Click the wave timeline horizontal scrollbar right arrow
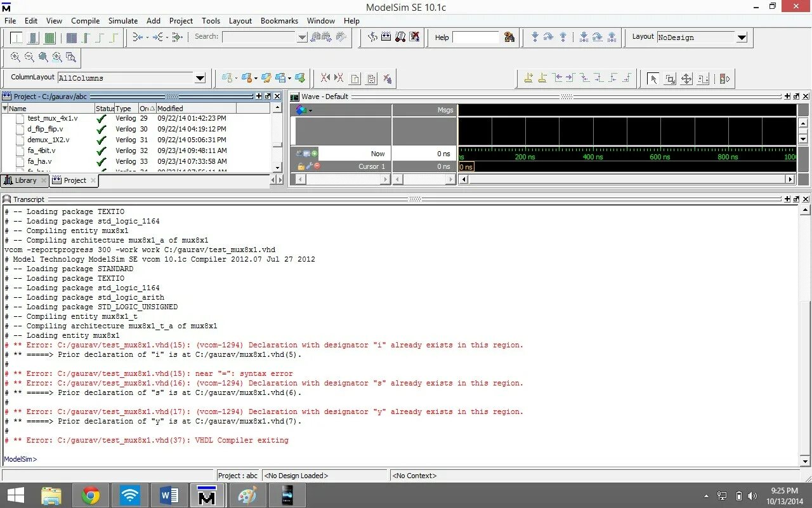Viewport: 812px width, 508px height. point(790,180)
